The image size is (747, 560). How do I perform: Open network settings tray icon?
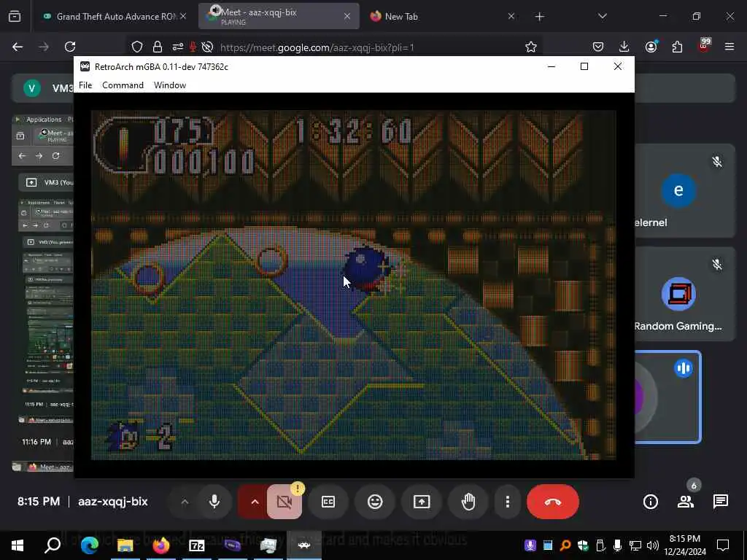click(635, 545)
